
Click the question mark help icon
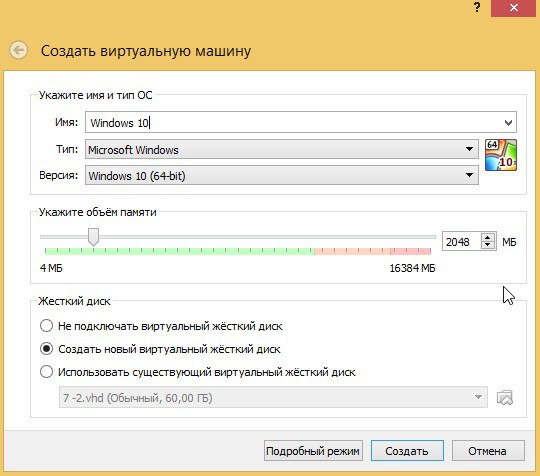pos(477,7)
